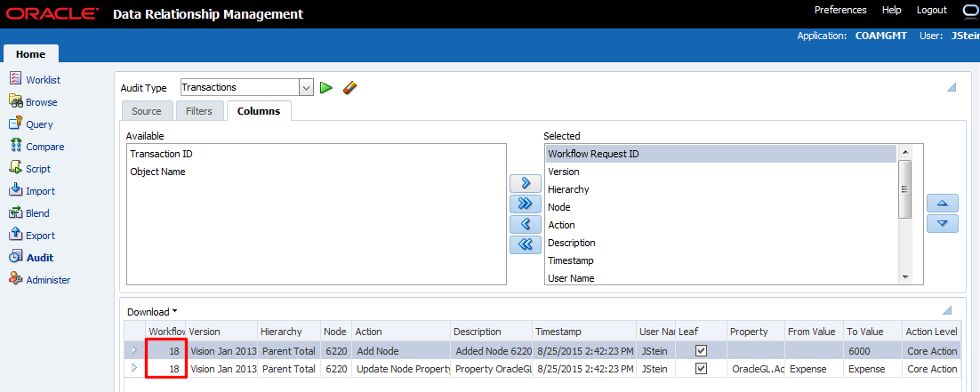The image size is (980, 392).
Task: Sort by the Action column header
Action: point(400,332)
